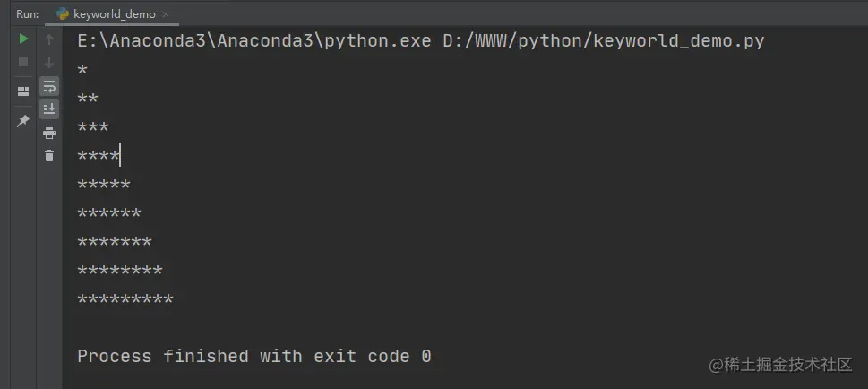868x389 pixels.
Task: Click the Run: panel label
Action: pyautogui.click(x=27, y=13)
